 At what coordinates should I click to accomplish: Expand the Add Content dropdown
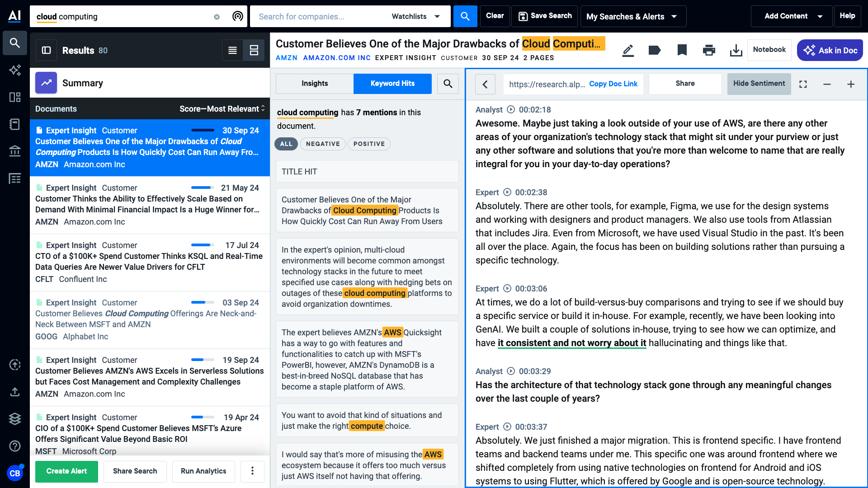(x=792, y=16)
